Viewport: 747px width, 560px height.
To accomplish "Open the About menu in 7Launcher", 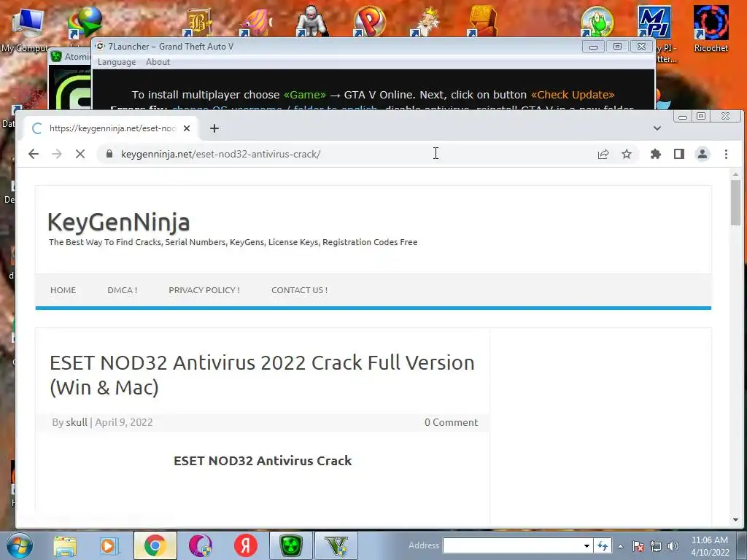I will 158,62.
